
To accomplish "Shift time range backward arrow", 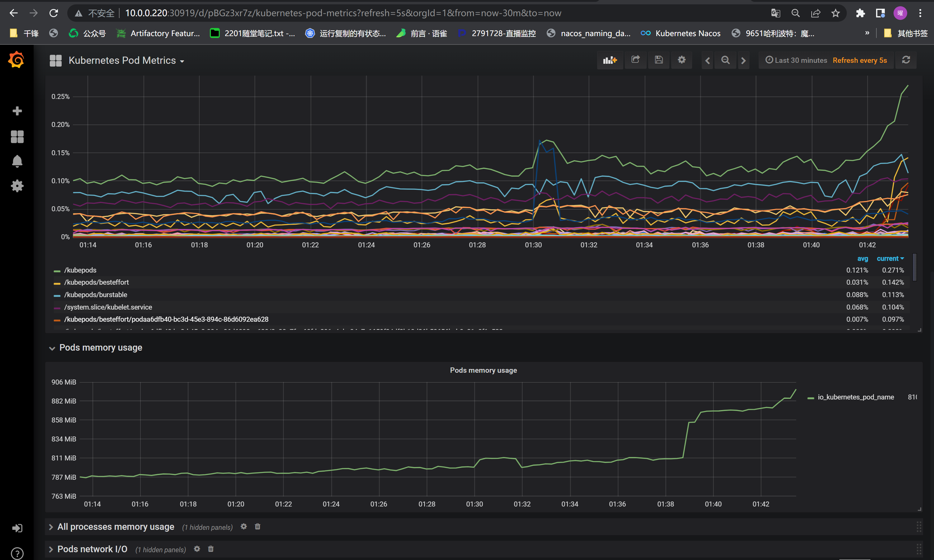I will 707,60.
